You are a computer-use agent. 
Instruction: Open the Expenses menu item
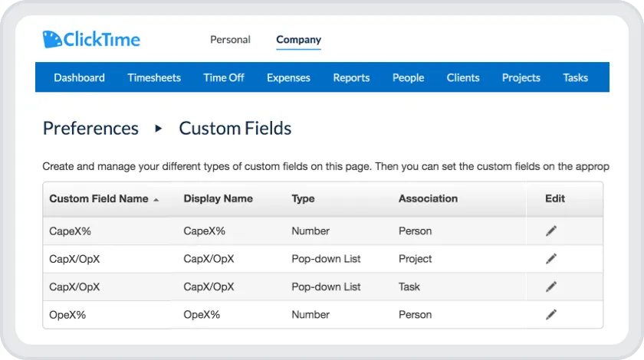[288, 77]
